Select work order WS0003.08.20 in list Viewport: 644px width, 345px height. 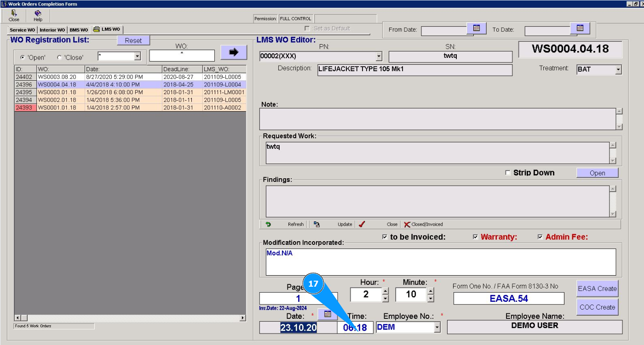(57, 77)
